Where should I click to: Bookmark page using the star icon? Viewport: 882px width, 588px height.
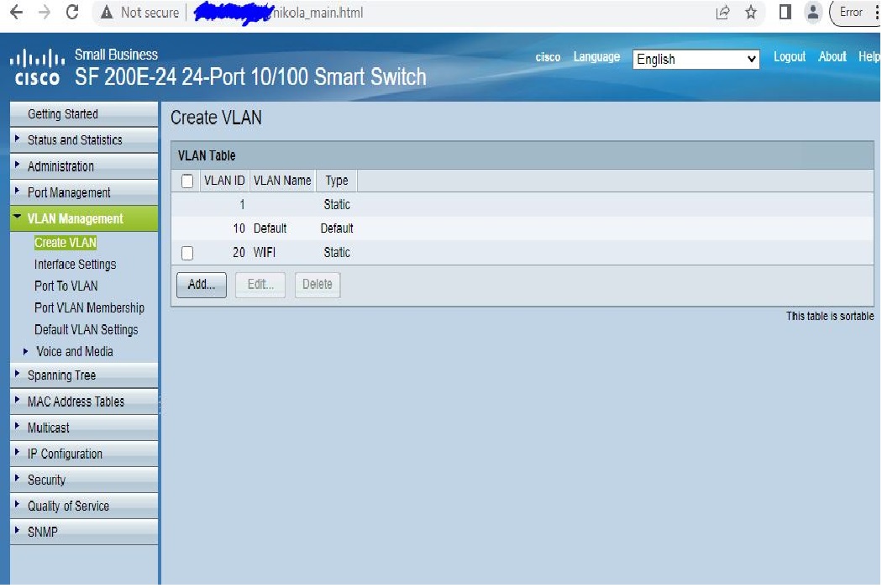click(x=751, y=13)
